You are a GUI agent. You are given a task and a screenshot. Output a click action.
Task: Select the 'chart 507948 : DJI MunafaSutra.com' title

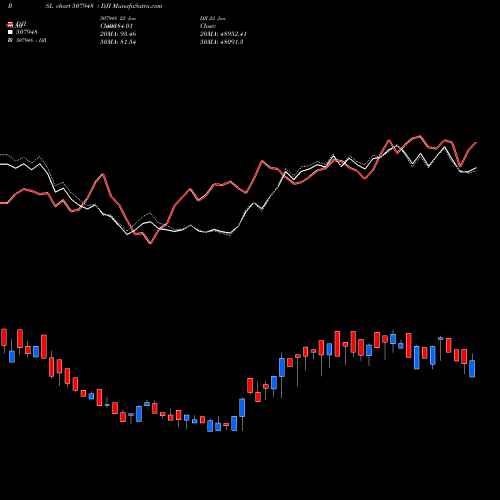click(x=109, y=6)
